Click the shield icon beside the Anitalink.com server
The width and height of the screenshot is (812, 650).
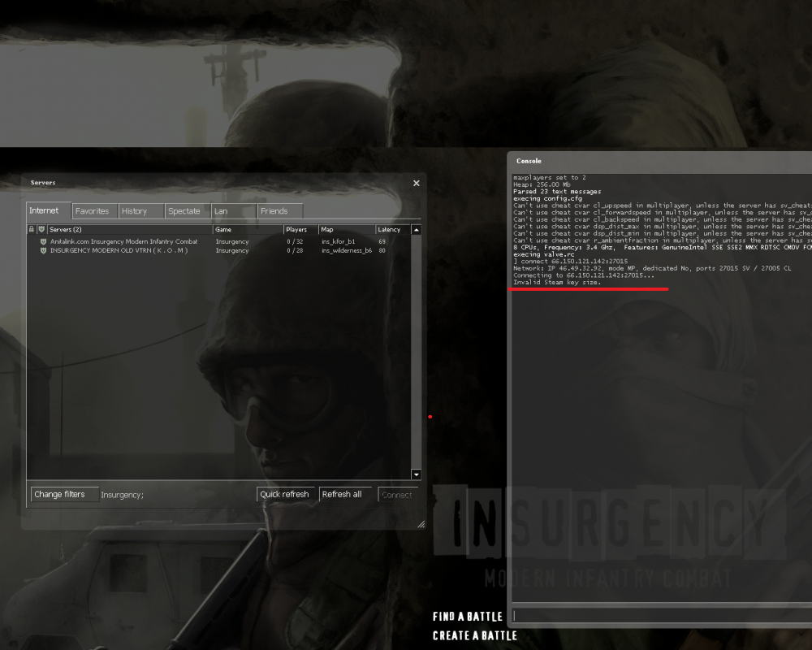[43, 241]
